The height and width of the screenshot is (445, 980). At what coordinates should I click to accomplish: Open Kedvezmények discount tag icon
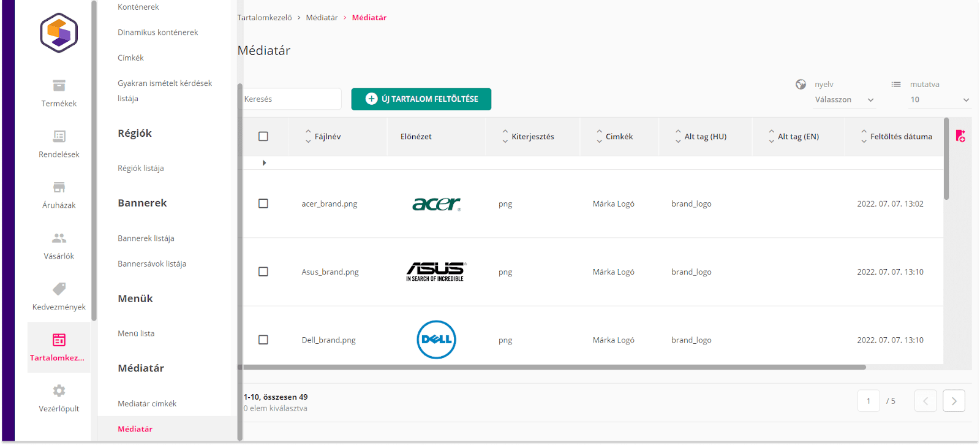[x=59, y=289]
